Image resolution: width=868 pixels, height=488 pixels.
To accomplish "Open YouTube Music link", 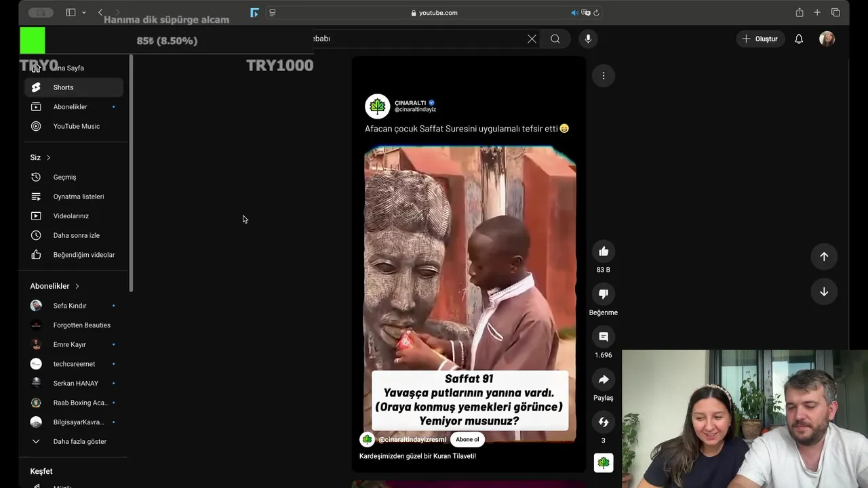I will pos(74,126).
